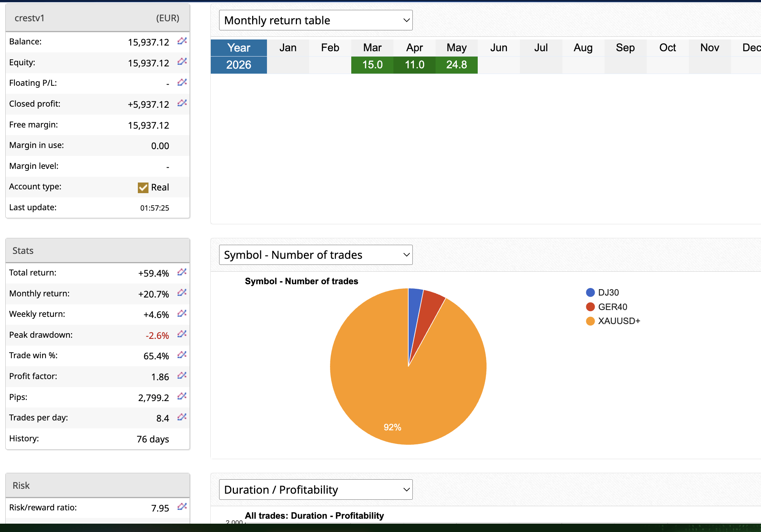Open chart icon next to Equity
Viewport: 761px width, 532px height.
(x=182, y=61)
